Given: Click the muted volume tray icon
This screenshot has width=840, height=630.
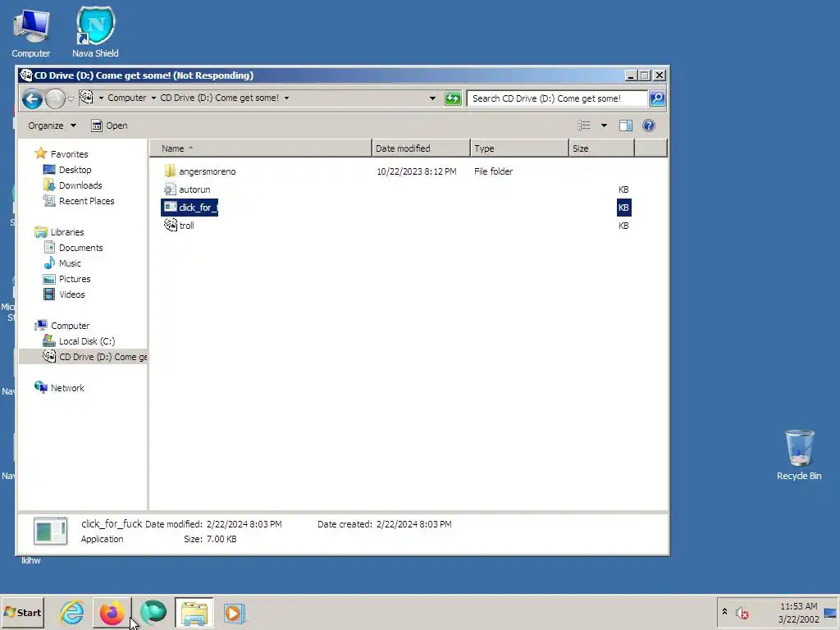Looking at the screenshot, I should coord(742,613).
